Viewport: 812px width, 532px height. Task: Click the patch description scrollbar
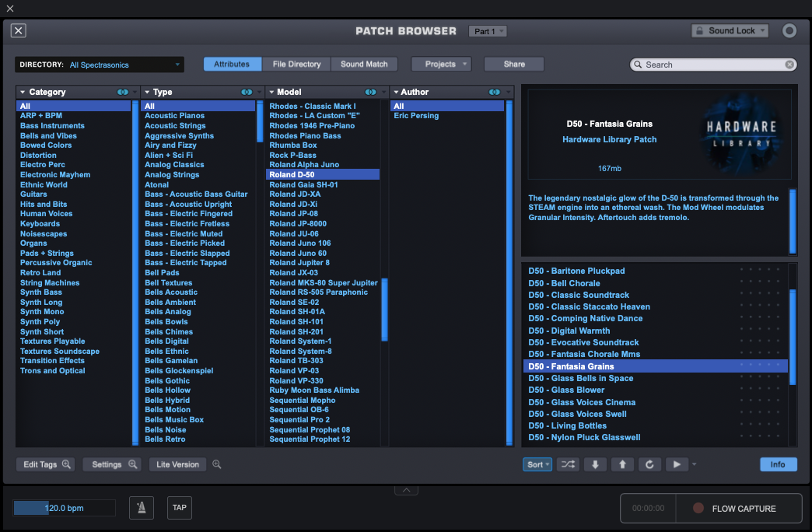(x=792, y=221)
